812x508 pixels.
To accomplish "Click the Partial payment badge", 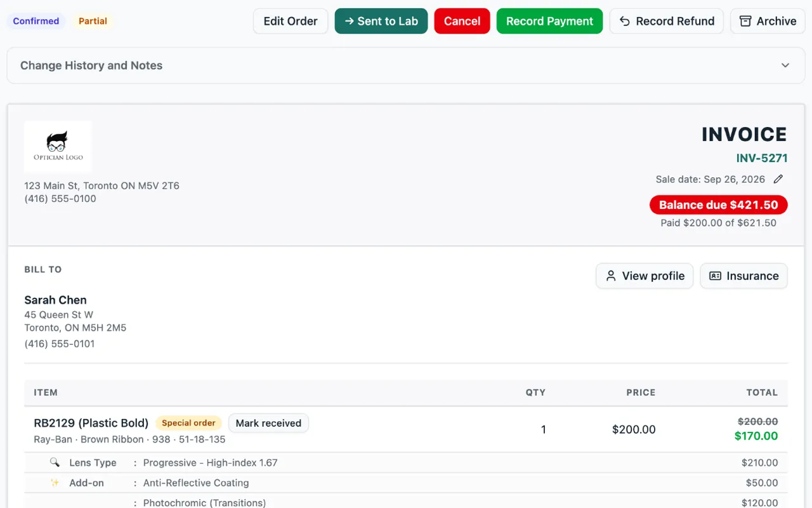I will coord(93,21).
